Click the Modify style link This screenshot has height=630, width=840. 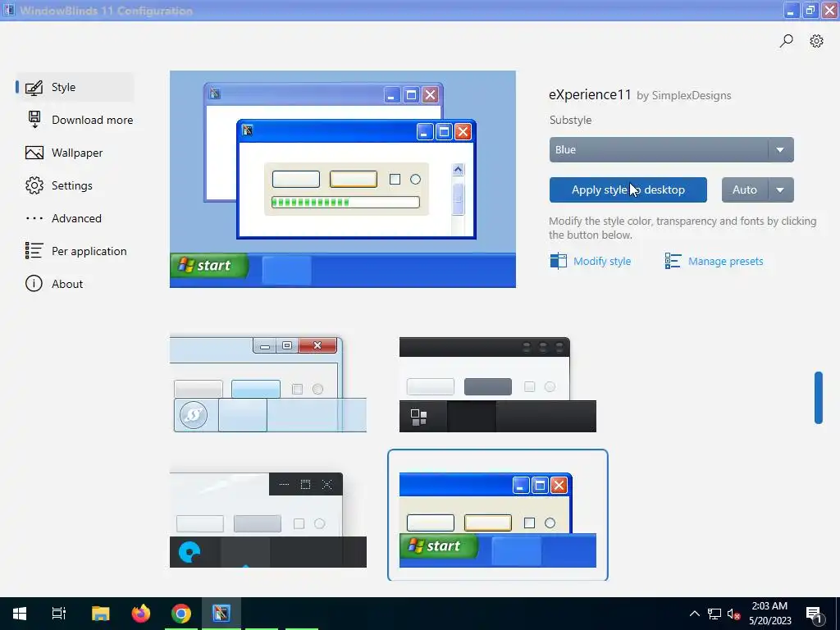point(602,262)
